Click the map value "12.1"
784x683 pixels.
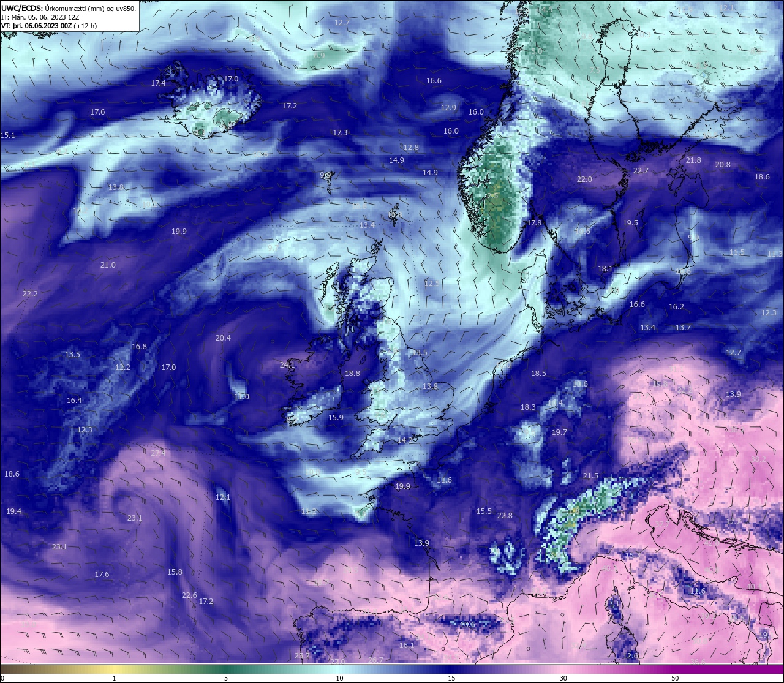click(223, 497)
